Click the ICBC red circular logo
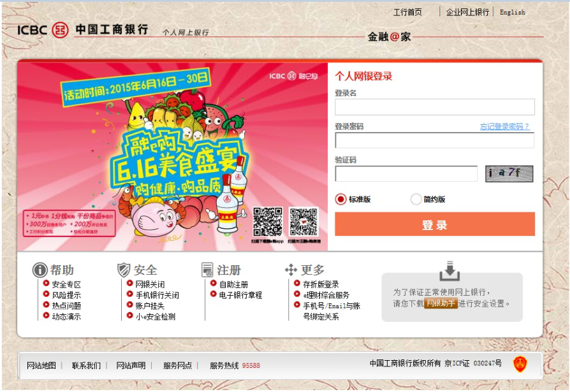This screenshot has height=392, width=570. (x=60, y=30)
